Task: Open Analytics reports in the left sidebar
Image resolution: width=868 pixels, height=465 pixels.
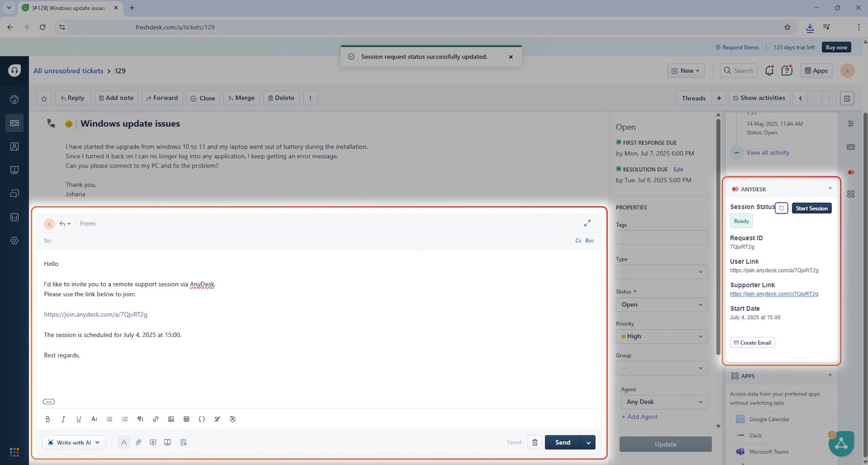Action: (x=14, y=217)
